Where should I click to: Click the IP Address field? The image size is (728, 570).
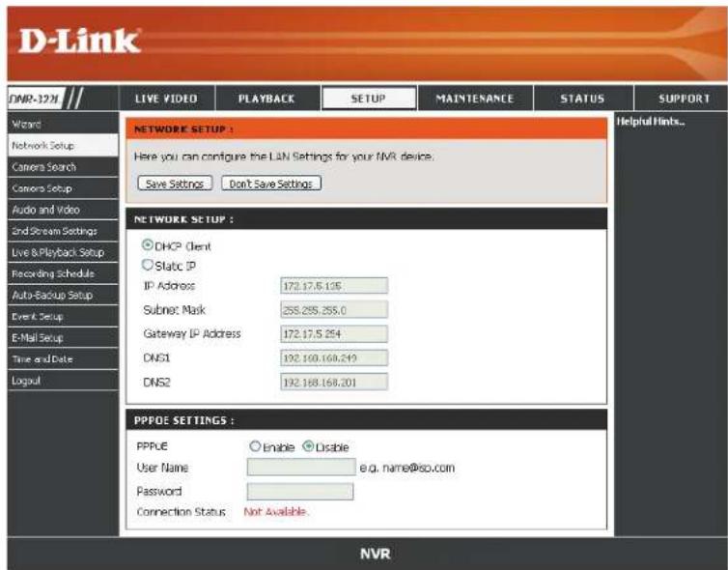tap(334, 286)
